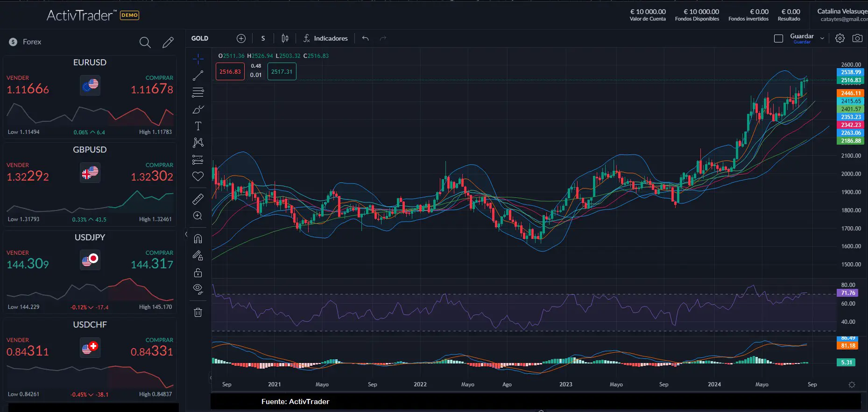Select the text annotation tool
Screen dimensions: 868x412
pyautogui.click(x=198, y=126)
